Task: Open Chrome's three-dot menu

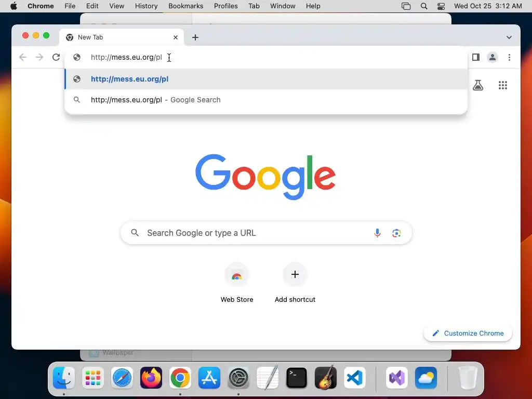Action: (509, 57)
